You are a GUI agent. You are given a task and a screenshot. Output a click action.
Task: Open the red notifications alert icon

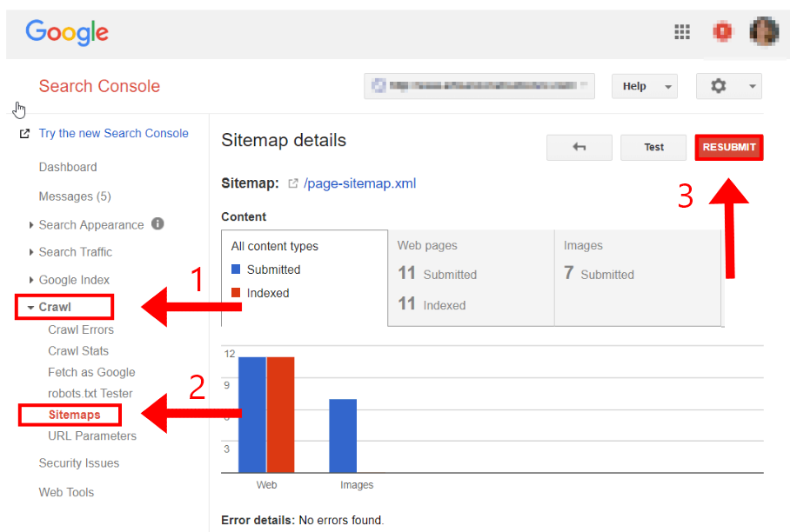click(722, 32)
